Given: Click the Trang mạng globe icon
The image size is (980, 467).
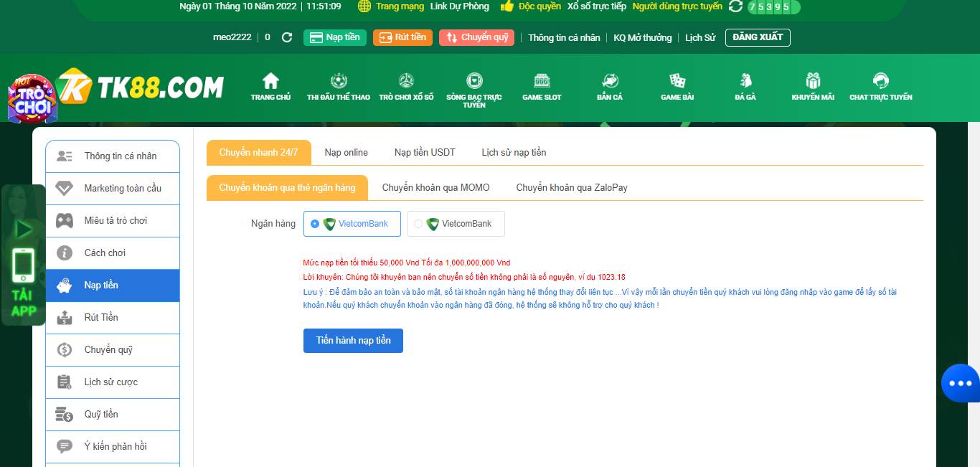Looking at the screenshot, I should tap(364, 6).
